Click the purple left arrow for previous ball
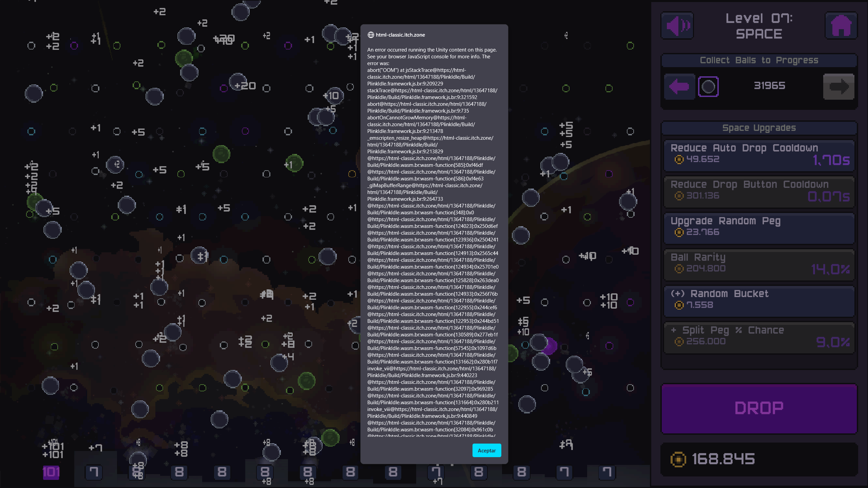The width and height of the screenshot is (868, 488). (x=679, y=87)
